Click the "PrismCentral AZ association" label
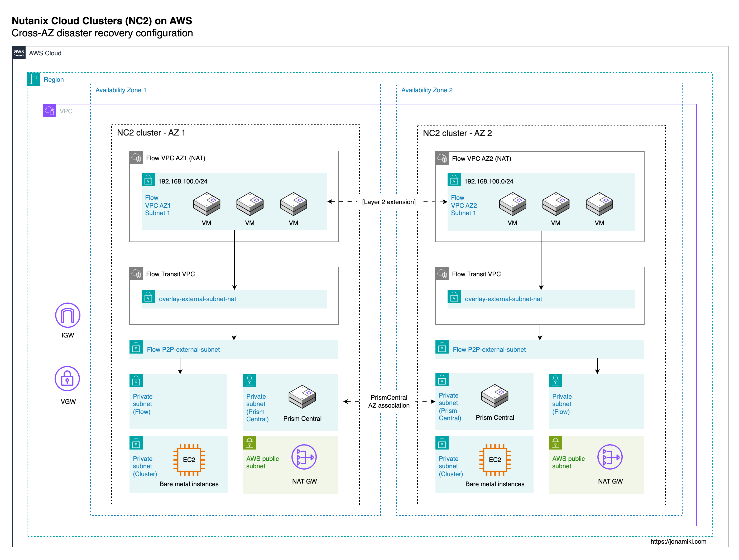This screenshot has height=560, width=739. 389,401
